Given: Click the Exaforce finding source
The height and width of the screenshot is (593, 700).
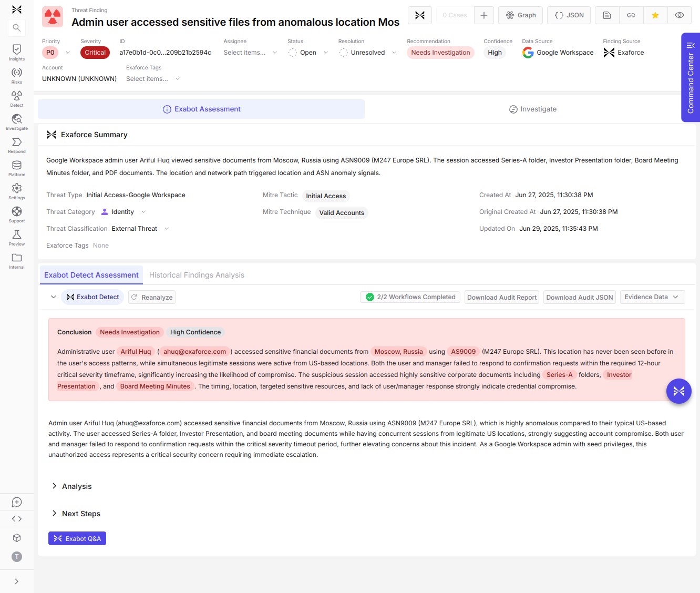Looking at the screenshot, I should (x=624, y=53).
